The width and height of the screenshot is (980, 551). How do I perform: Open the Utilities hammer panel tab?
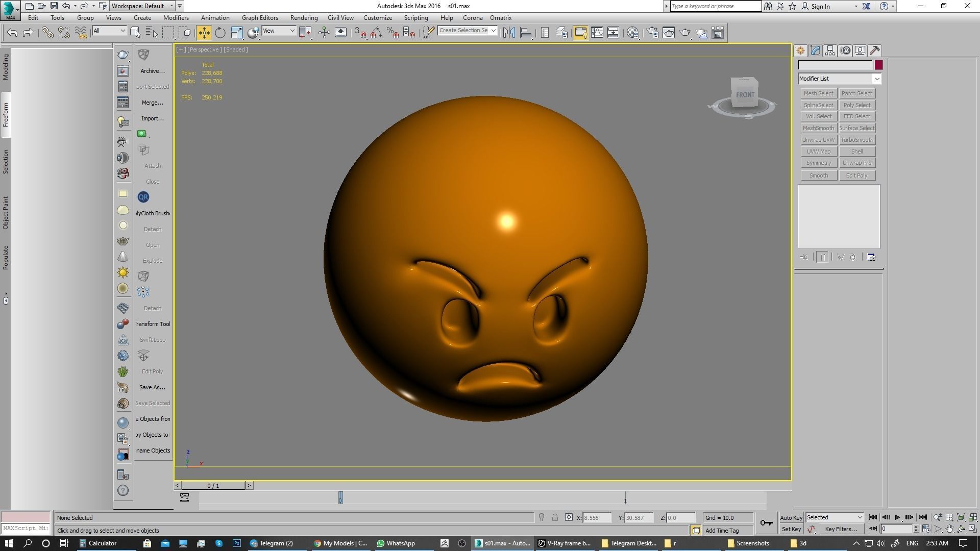pos(875,51)
